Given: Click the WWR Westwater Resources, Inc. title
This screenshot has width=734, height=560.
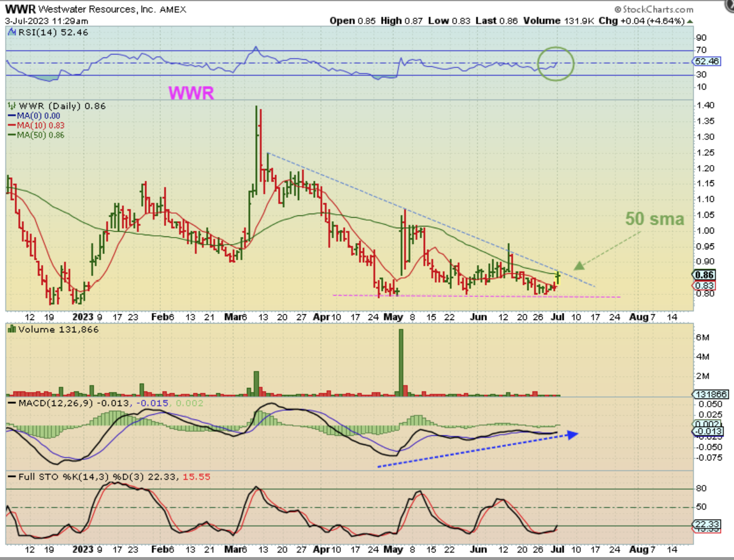Looking at the screenshot, I should pyautogui.click(x=96, y=9).
